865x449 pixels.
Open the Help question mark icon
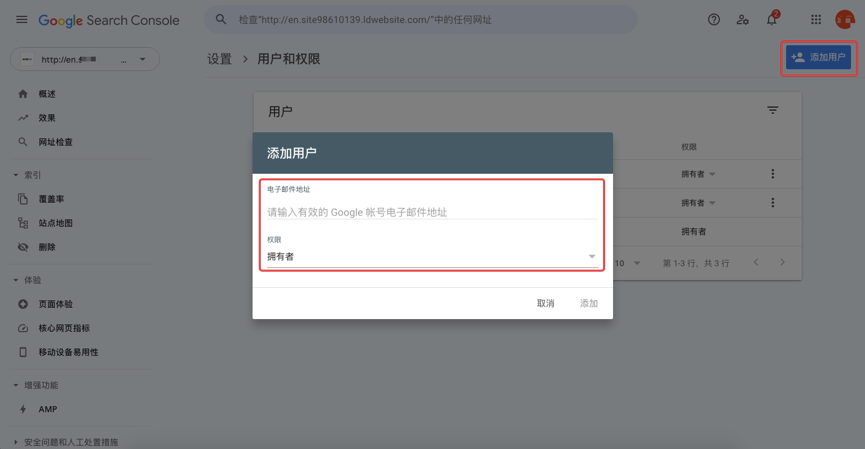tap(714, 20)
